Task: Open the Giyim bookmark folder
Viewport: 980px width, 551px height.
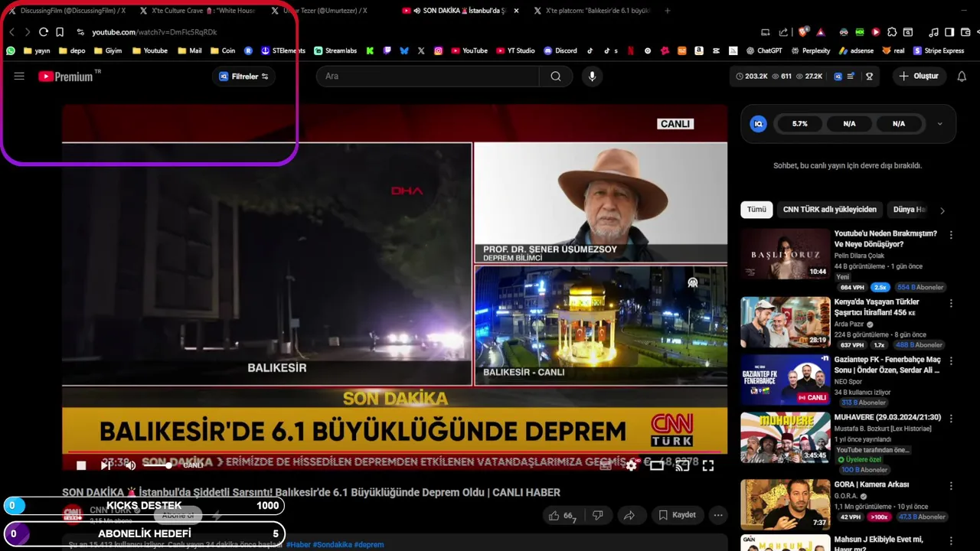Action: (x=107, y=51)
